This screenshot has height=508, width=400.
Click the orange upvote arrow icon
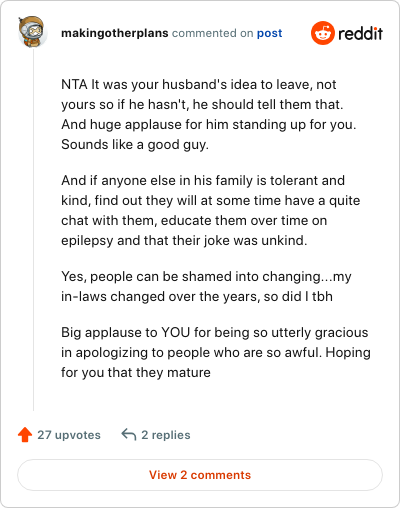pyautogui.click(x=25, y=435)
